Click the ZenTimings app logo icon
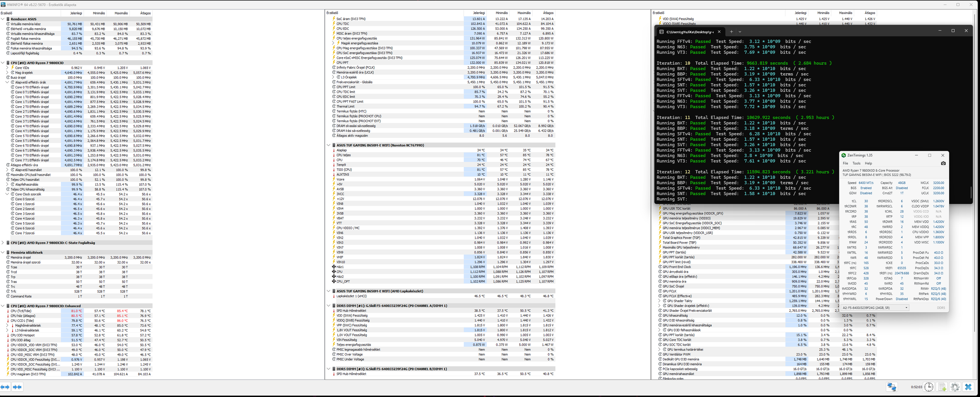The height and width of the screenshot is (397, 980). tap(844, 156)
